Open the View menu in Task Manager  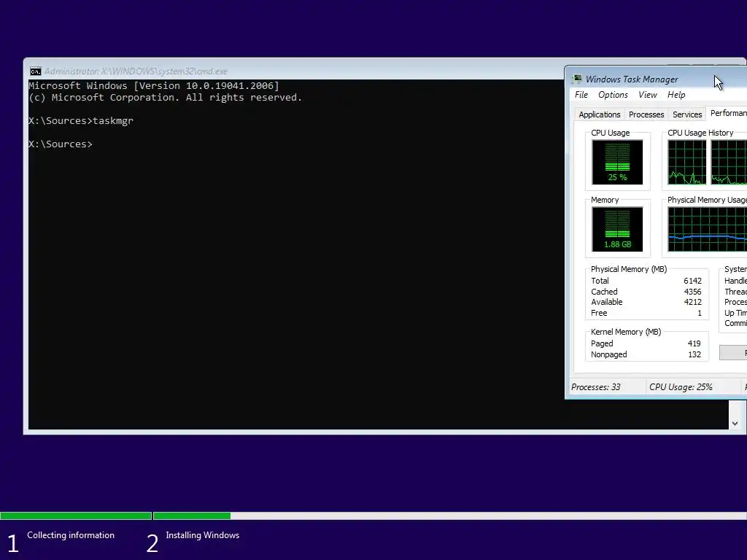coord(648,95)
